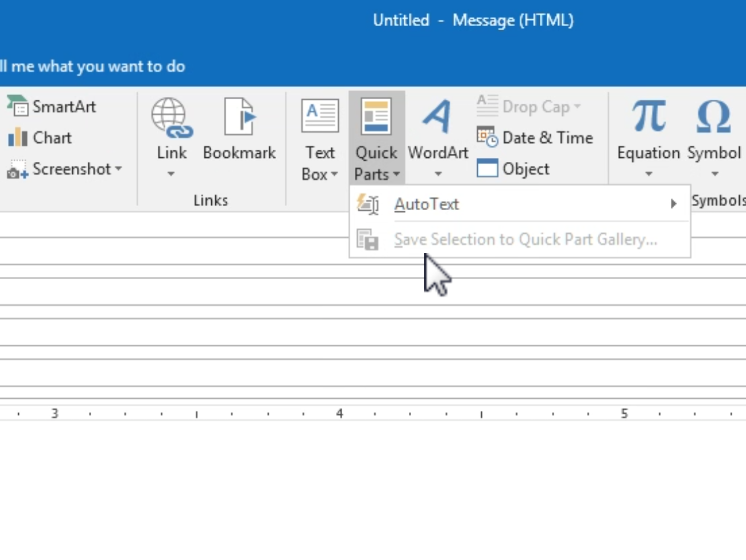Expand the Equation dropdown arrow
The height and width of the screenshot is (560, 746).
click(649, 174)
